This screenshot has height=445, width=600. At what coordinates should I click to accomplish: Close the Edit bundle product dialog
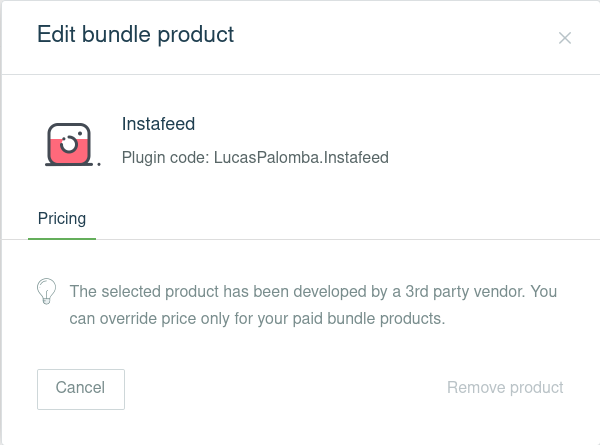click(565, 38)
